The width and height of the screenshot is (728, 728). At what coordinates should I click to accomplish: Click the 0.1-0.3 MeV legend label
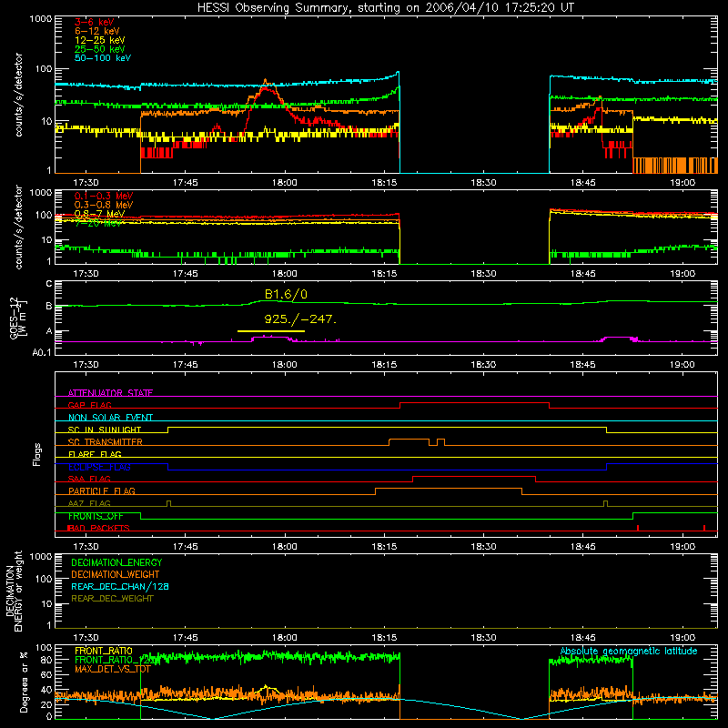click(x=104, y=196)
